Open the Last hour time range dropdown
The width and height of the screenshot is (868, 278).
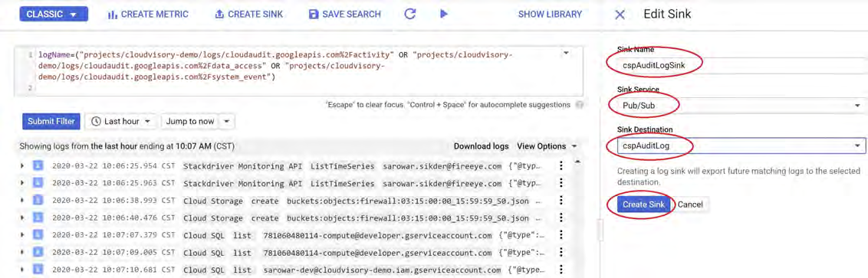click(121, 121)
